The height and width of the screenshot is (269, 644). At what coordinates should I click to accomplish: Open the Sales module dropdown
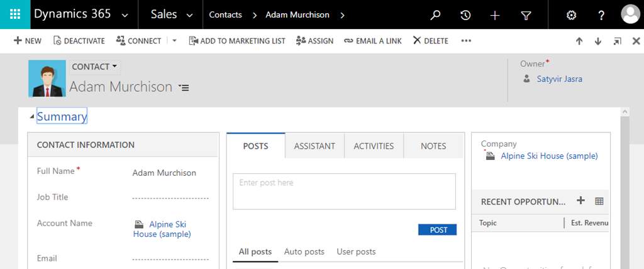tap(189, 15)
